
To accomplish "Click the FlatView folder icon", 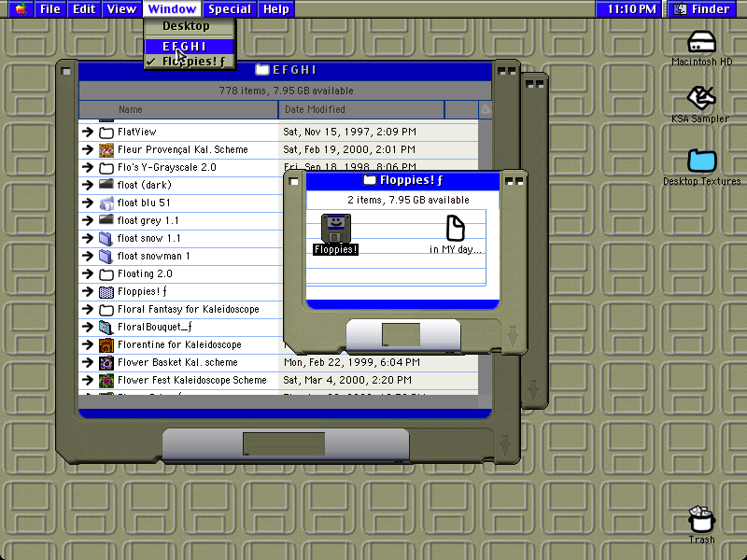I will coord(106,133).
